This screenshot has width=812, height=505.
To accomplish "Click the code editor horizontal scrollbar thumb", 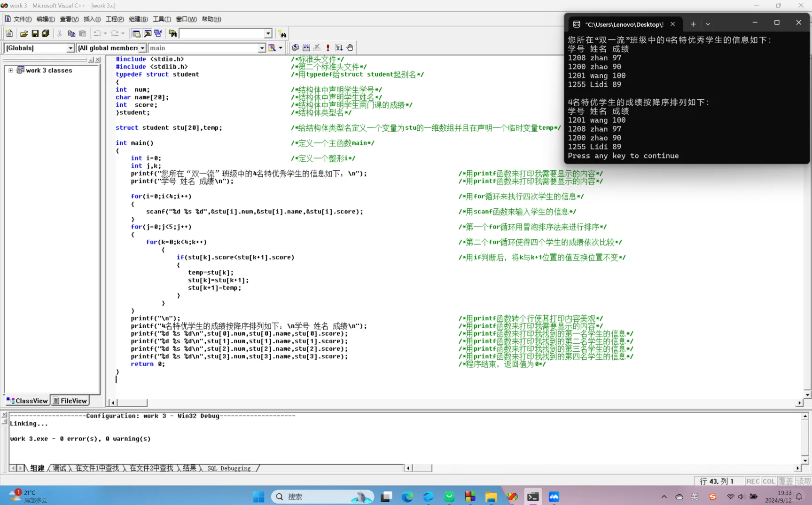I will tap(132, 403).
